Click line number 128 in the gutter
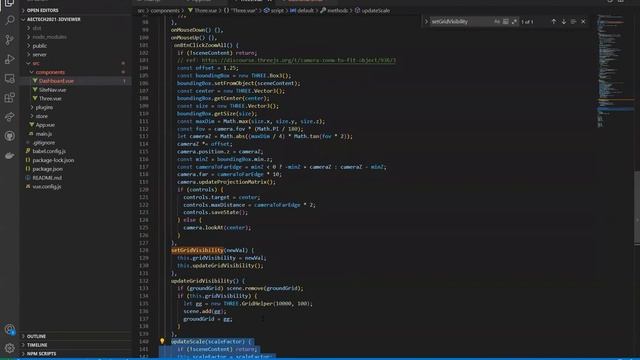This screenshot has height=360, width=640. click(144, 250)
